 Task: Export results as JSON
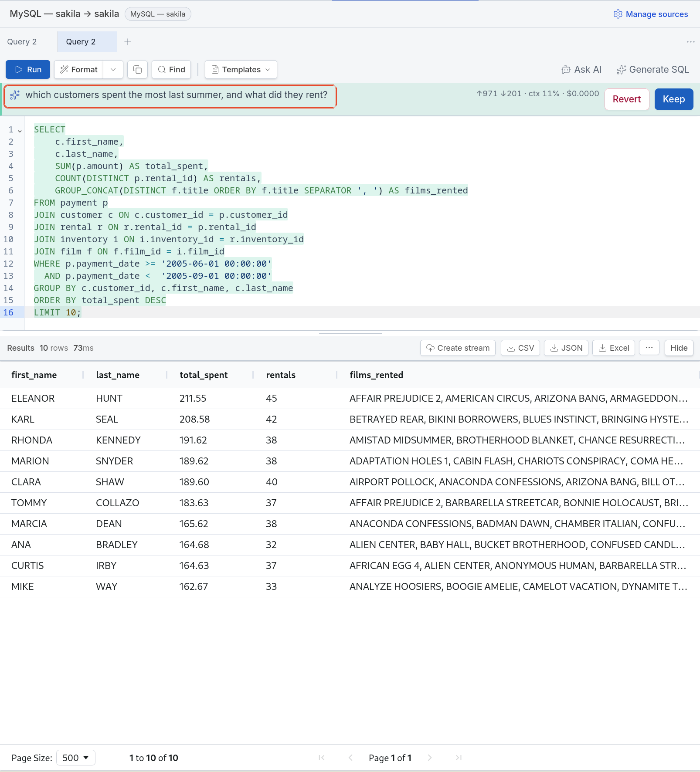click(x=566, y=348)
